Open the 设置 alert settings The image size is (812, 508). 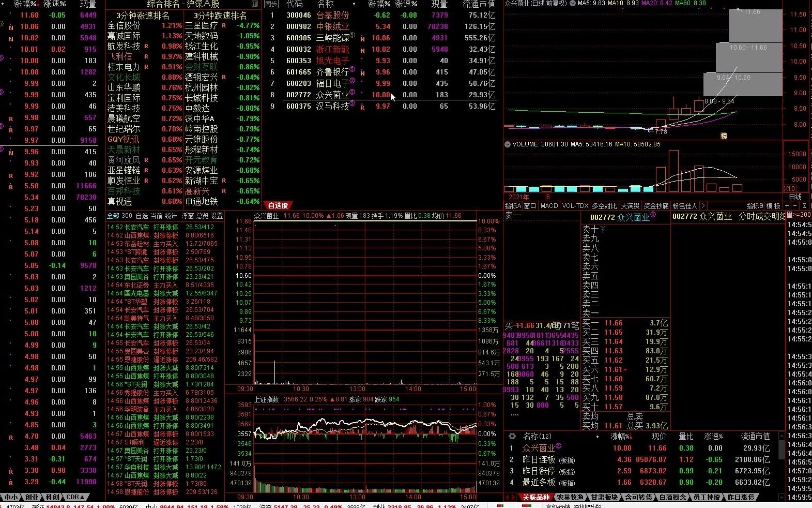click(217, 216)
